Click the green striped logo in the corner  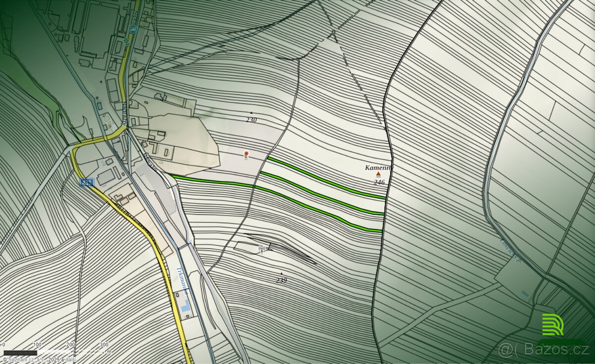(x=552, y=325)
